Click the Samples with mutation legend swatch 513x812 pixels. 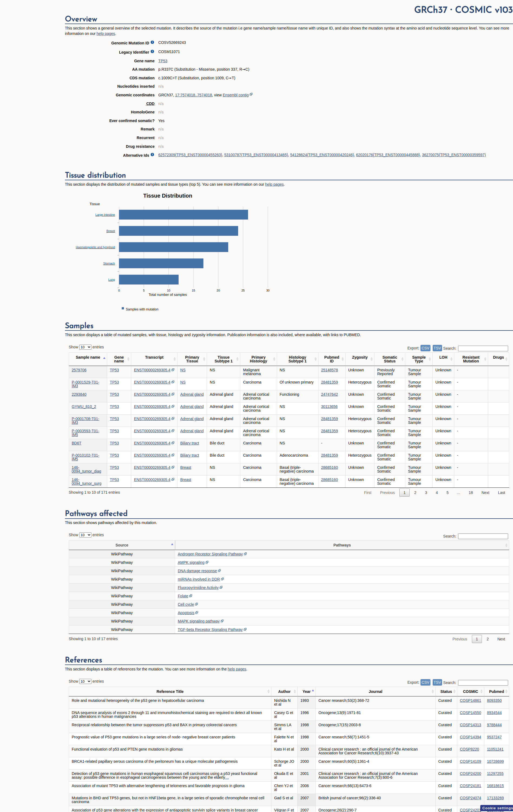click(123, 308)
